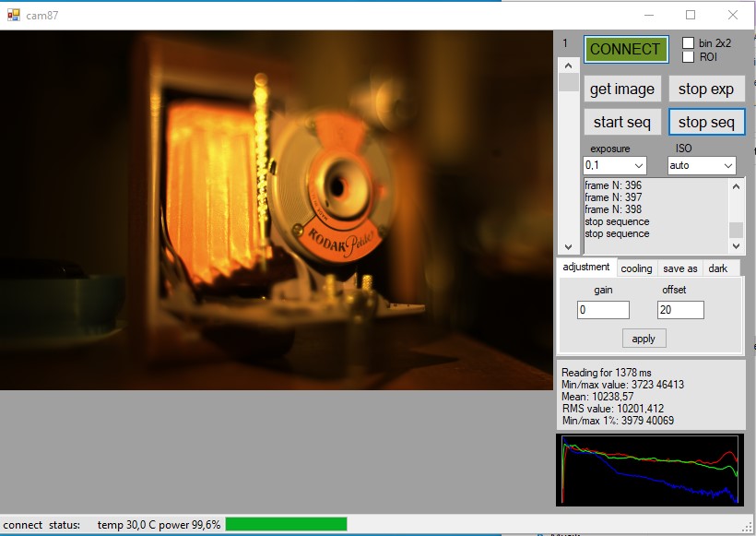The height and width of the screenshot is (536, 756).
Task: Click the 'connect status:' label in status bar
Action: 41,524
